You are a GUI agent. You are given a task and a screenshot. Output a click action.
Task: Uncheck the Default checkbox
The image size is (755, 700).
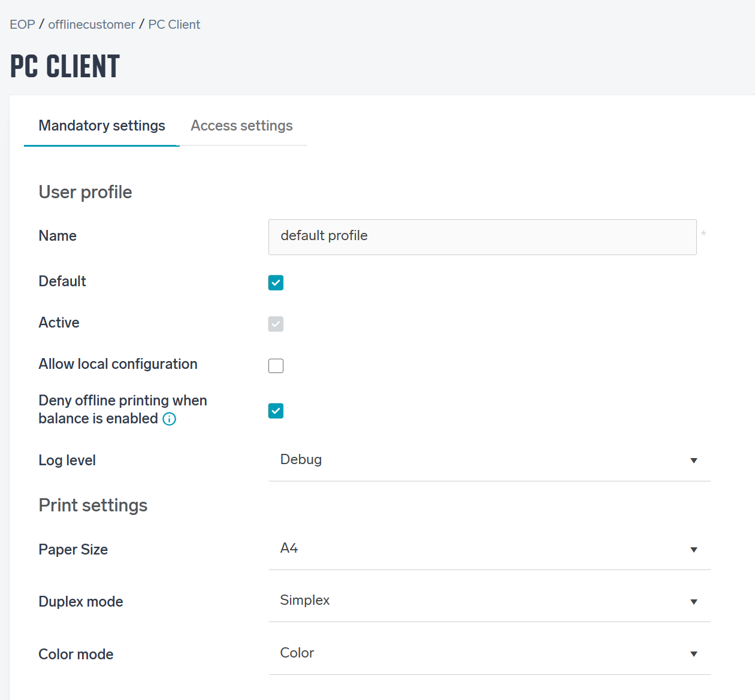[276, 283]
